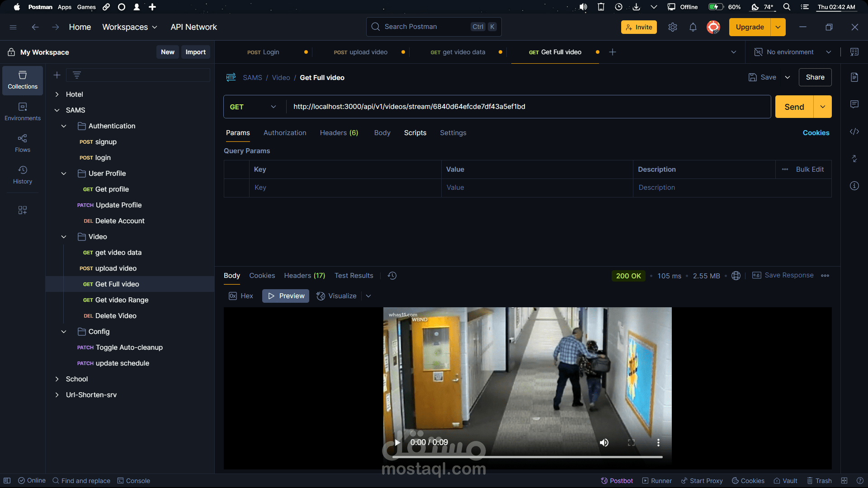Switch to the Login request tab
Viewport: 868px width, 488px height.
click(263, 52)
